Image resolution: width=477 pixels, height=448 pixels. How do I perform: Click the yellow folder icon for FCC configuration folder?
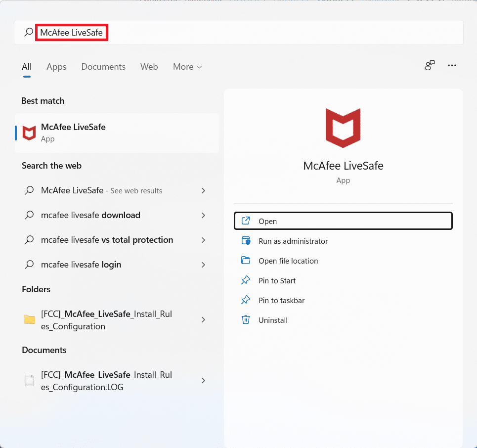point(29,320)
